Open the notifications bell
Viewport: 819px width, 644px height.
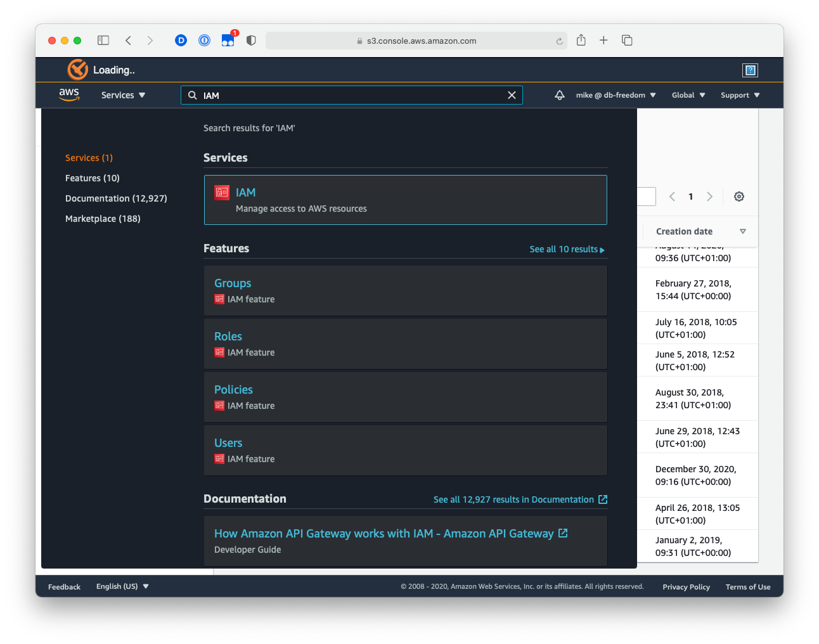(560, 95)
